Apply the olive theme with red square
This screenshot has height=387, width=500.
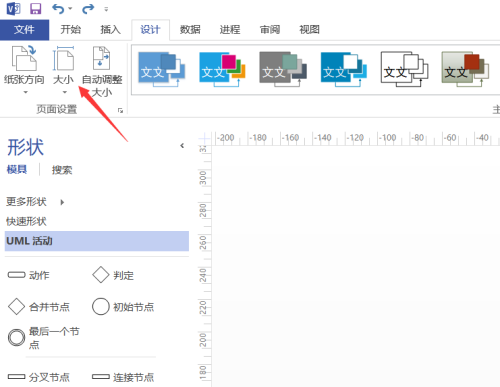click(x=465, y=69)
